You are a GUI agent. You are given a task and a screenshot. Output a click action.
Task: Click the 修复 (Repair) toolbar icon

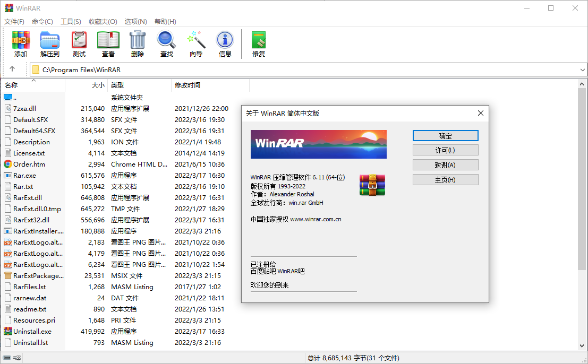pyautogui.click(x=259, y=40)
